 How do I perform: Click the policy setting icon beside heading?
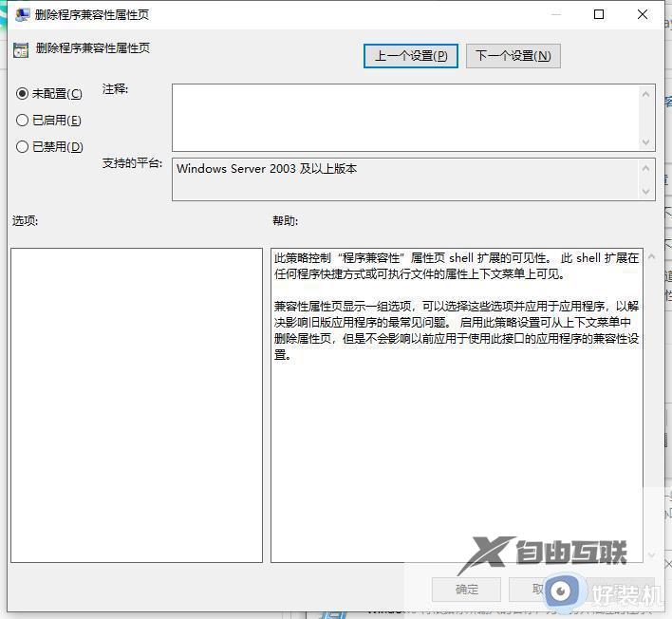click(21, 50)
